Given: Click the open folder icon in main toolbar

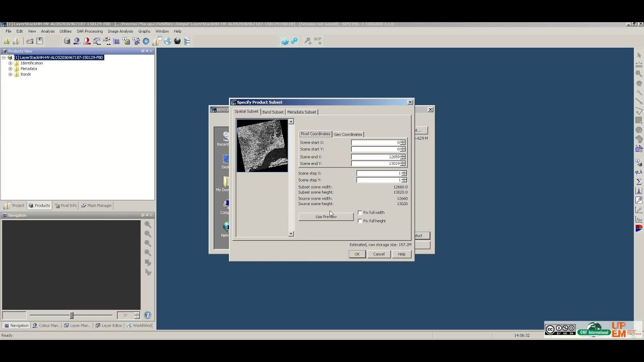Looking at the screenshot, I should 30,41.
